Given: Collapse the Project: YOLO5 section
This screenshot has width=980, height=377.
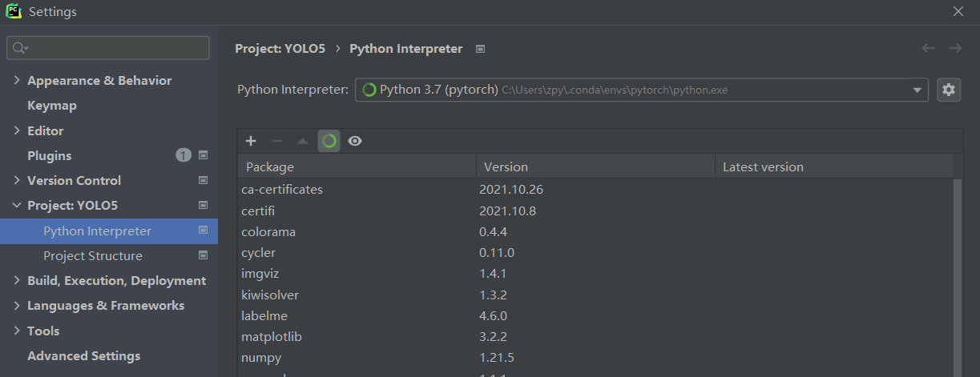Looking at the screenshot, I should coord(18,205).
